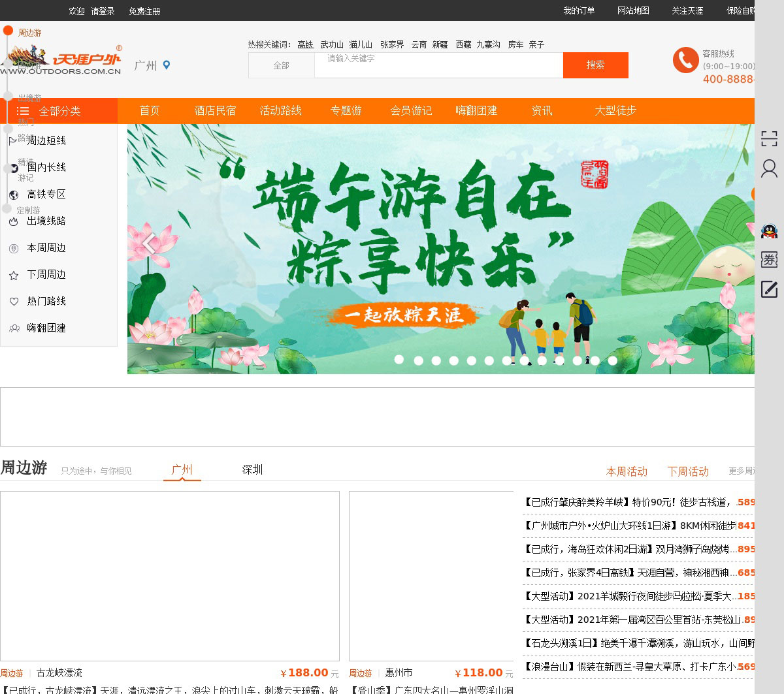
Task: Open 专题游 in the navigation bar
Action: coord(346,111)
